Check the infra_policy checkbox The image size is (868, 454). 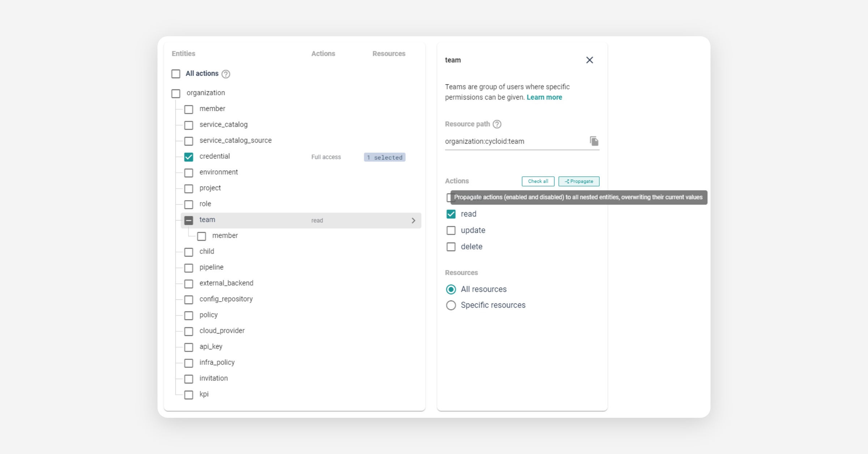coord(189,363)
